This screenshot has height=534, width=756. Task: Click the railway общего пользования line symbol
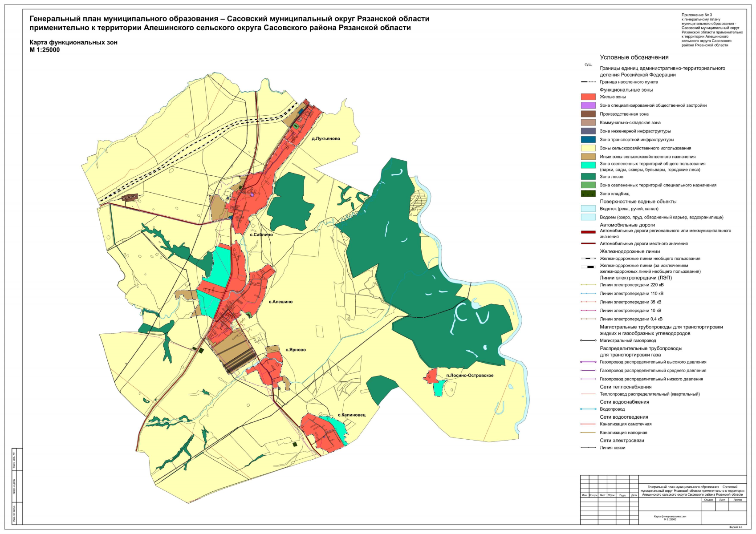tap(588, 259)
